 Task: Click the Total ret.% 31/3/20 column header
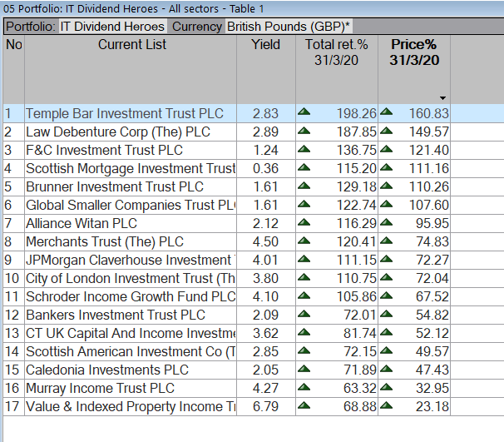click(336, 52)
